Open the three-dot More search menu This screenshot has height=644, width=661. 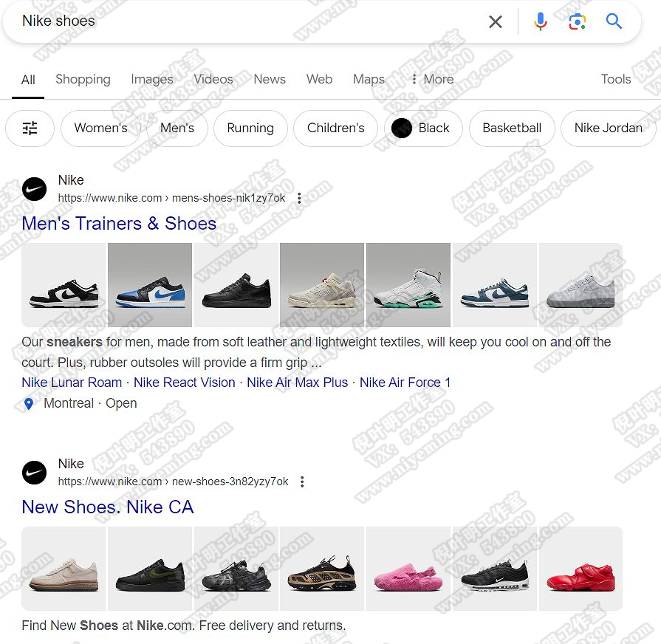pos(433,79)
